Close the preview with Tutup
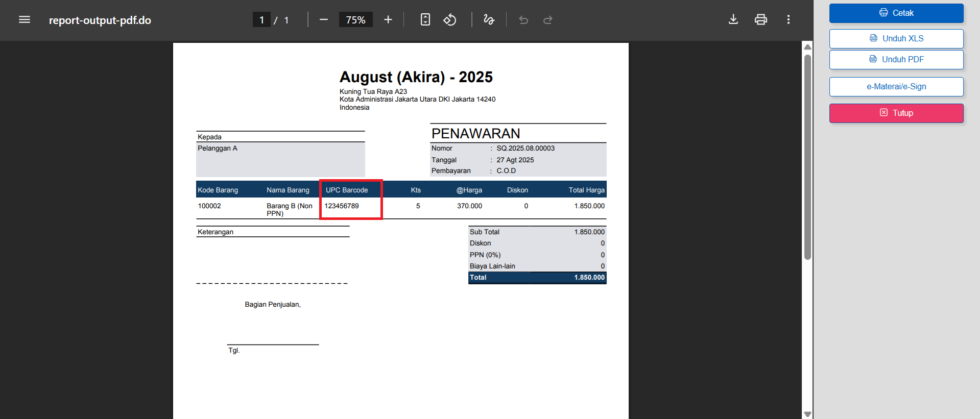 896,113
